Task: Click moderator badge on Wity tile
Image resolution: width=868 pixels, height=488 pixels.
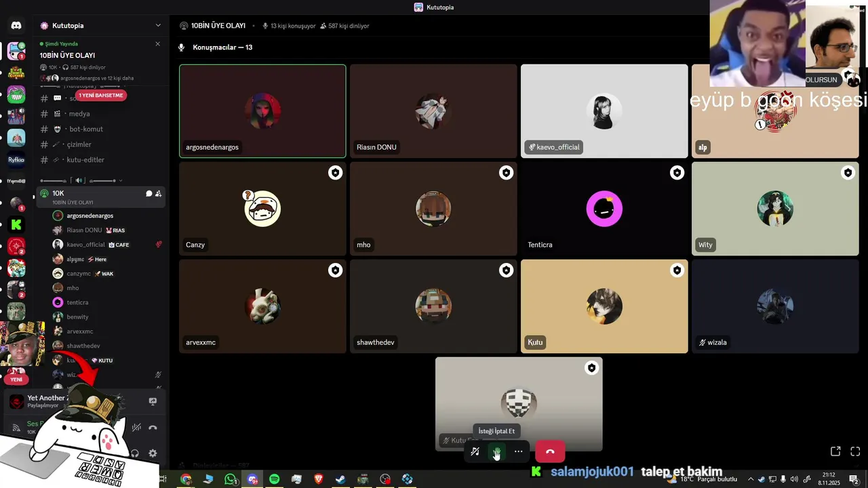Action: point(848,173)
